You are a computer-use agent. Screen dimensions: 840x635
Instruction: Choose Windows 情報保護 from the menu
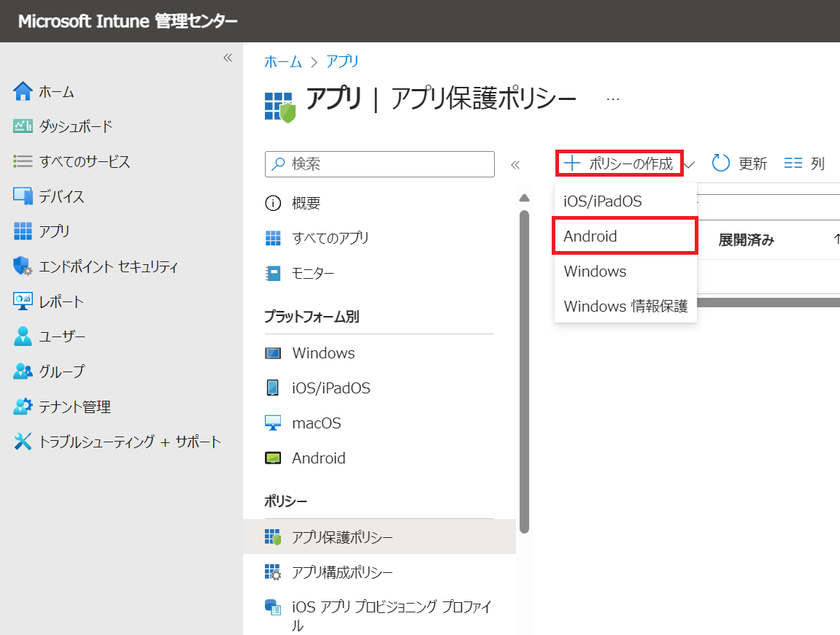[625, 306]
